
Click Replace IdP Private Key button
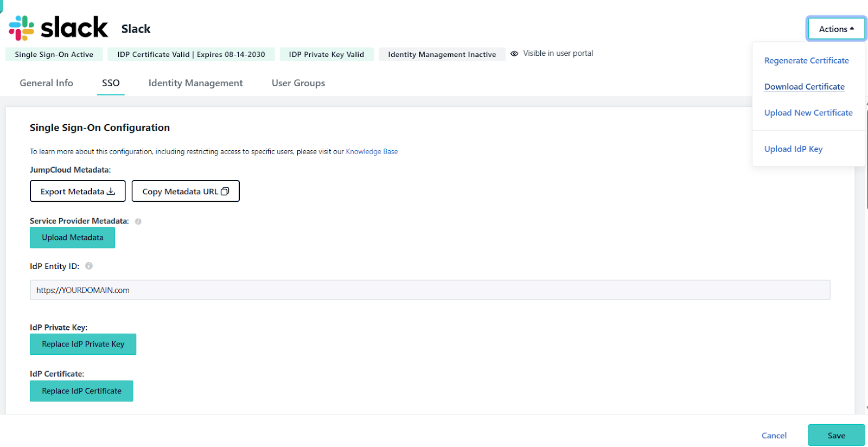[83, 344]
